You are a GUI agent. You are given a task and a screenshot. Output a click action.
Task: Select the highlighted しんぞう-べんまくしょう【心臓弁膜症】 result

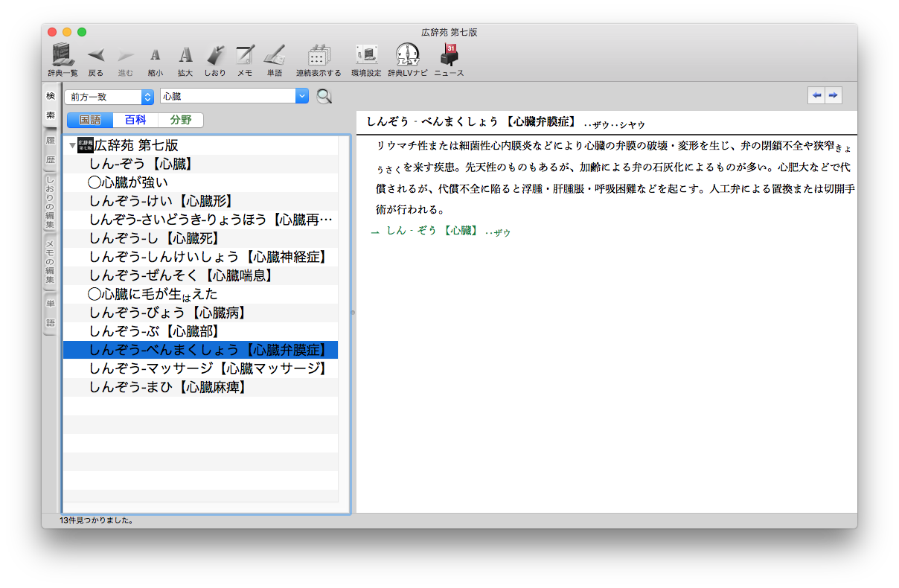point(200,350)
